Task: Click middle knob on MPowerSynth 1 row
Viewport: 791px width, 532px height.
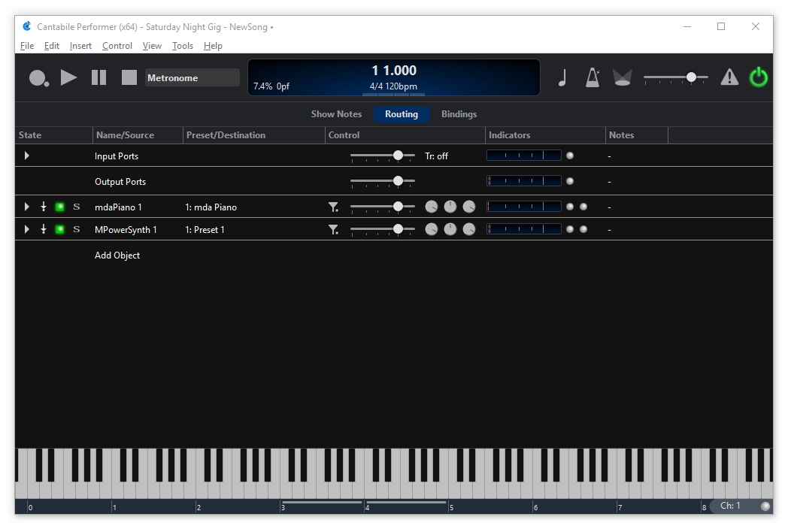Action: click(450, 229)
